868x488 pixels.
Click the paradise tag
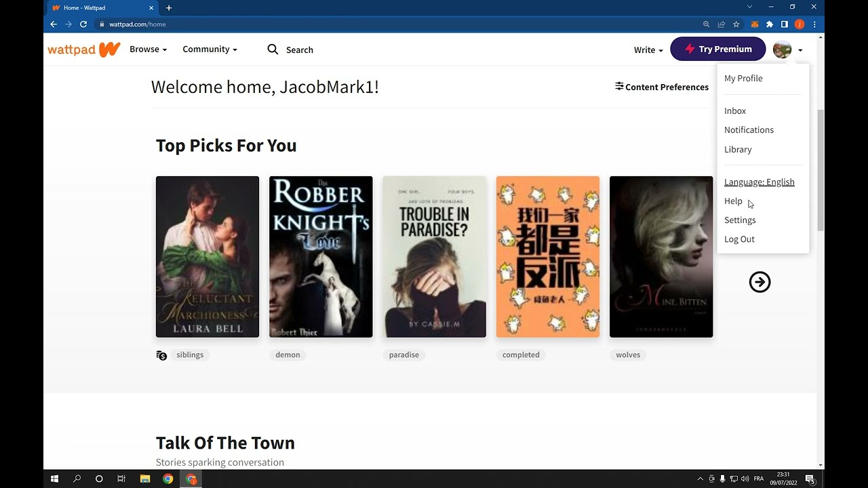(404, 355)
